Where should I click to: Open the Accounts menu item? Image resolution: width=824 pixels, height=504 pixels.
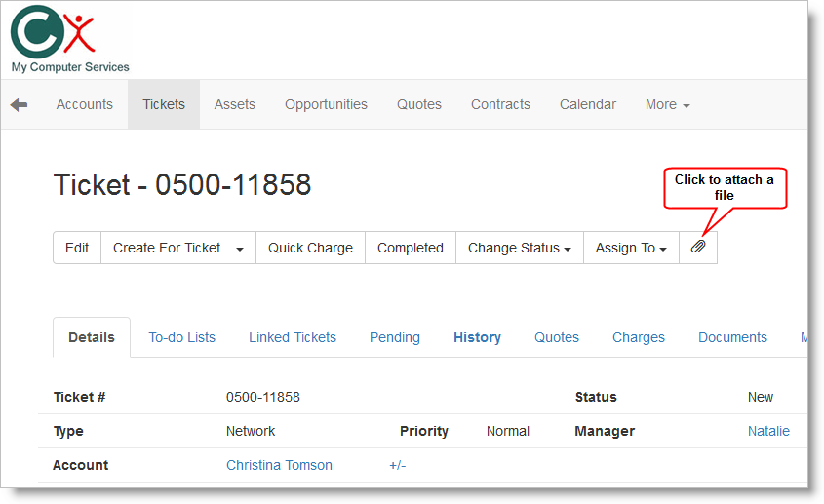[x=85, y=104]
